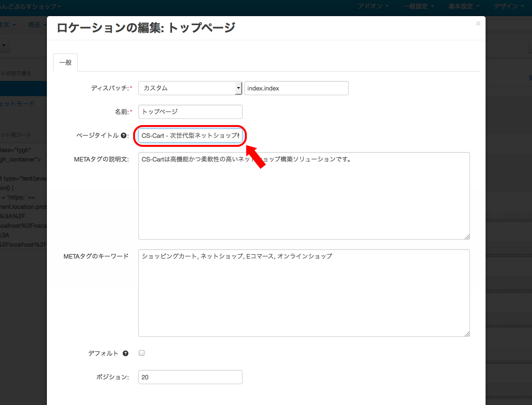Close the ロケーションの編集 dialog

pos(478,23)
